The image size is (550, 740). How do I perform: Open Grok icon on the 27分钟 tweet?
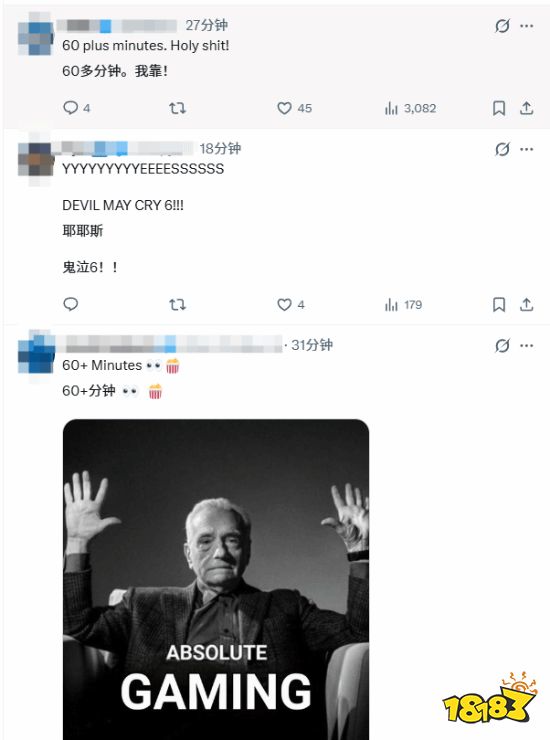pyautogui.click(x=502, y=26)
